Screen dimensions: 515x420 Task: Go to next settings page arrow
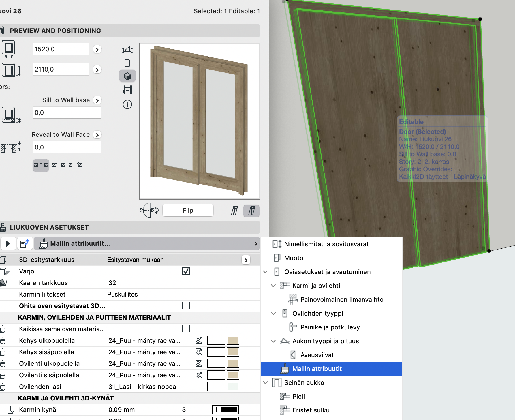[x=8, y=244]
